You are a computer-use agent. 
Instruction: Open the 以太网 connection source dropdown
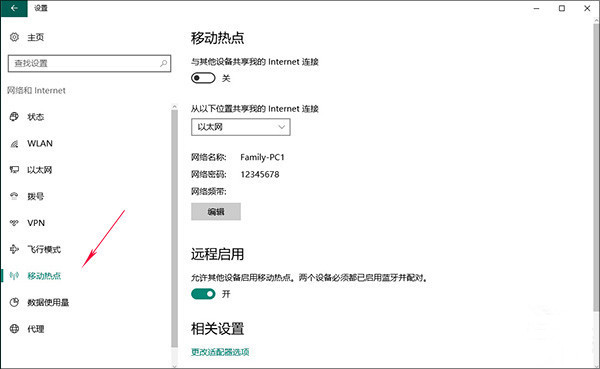(241, 127)
